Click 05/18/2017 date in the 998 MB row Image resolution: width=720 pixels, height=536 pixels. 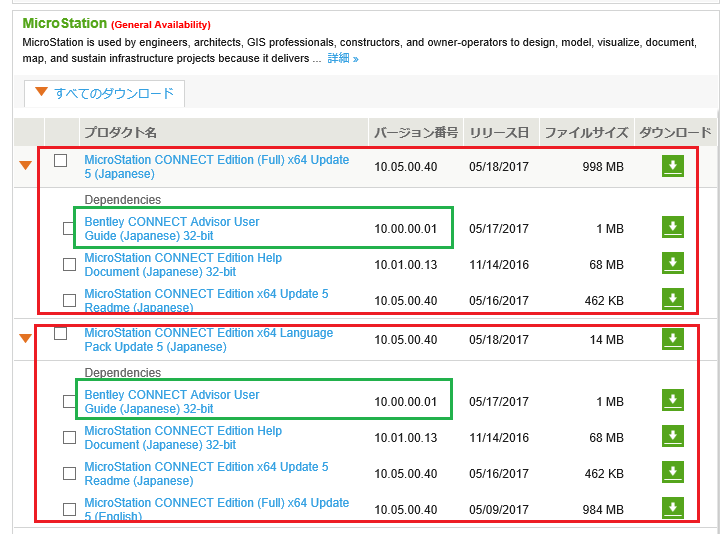pyautogui.click(x=499, y=167)
